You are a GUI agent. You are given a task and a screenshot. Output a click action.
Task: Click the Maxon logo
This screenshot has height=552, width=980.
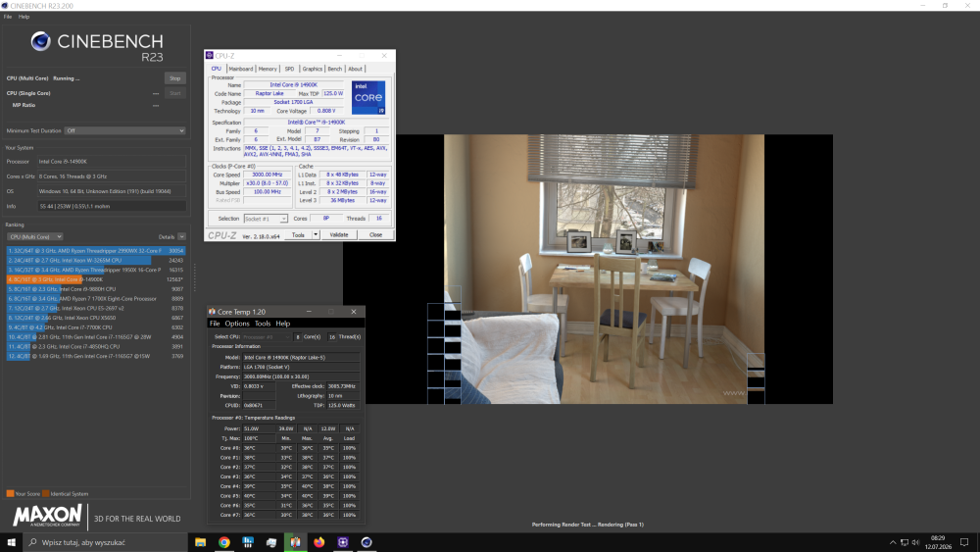pos(47,517)
